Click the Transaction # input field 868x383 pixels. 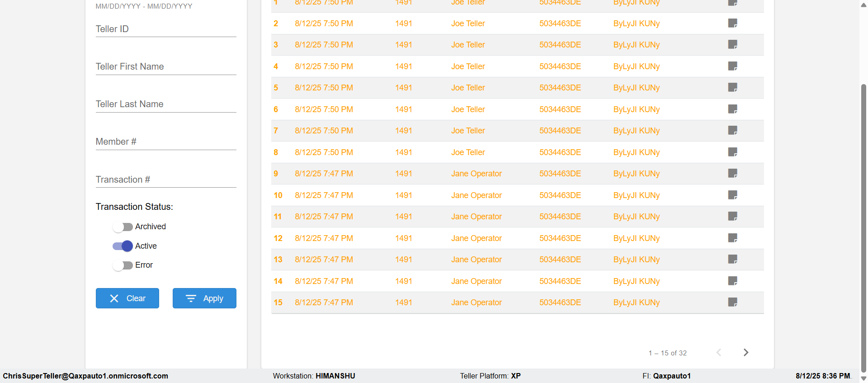coord(166,180)
